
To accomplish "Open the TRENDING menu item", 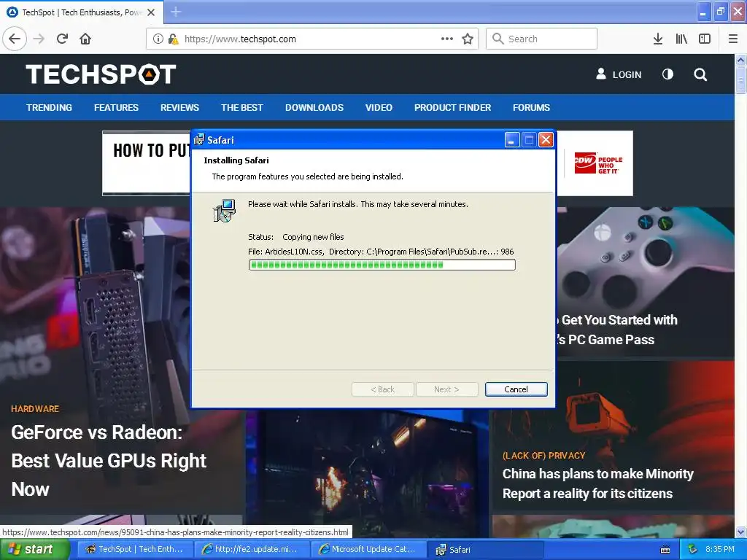I will coord(49,108).
